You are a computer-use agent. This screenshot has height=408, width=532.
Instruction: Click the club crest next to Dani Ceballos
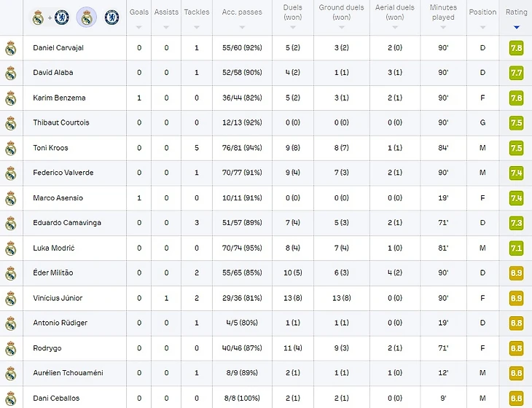click(x=10, y=398)
